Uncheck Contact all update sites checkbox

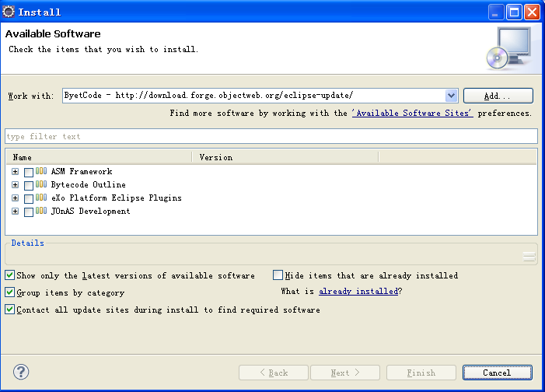[x=10, y=310]
